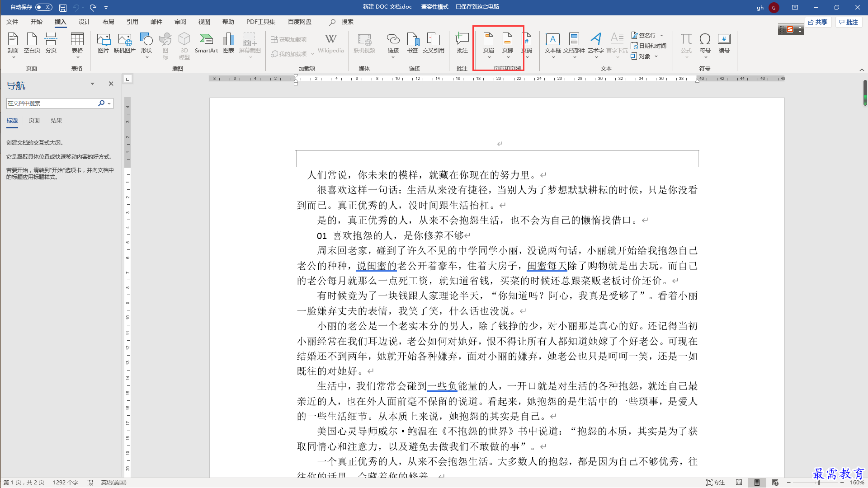This screenshot has height=488, width=868.
Task: Switch to the 设计 (Design) tab
Action: pyautogui.click(x=85, y=22)
